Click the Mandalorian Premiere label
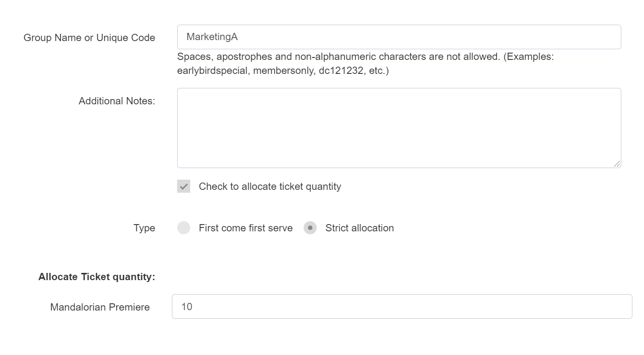The width and height of the screenshot is (644, 355). tap(100, 307)
